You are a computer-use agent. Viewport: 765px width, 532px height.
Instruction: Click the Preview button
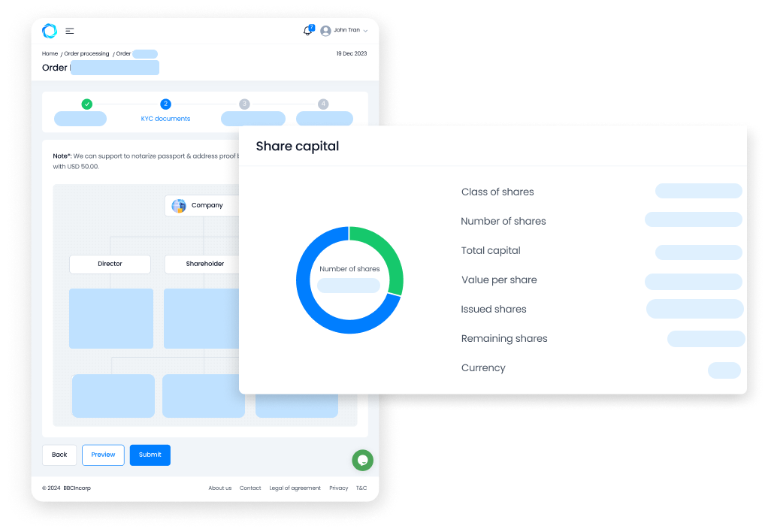pyautogui.click(x=103, y=455)
